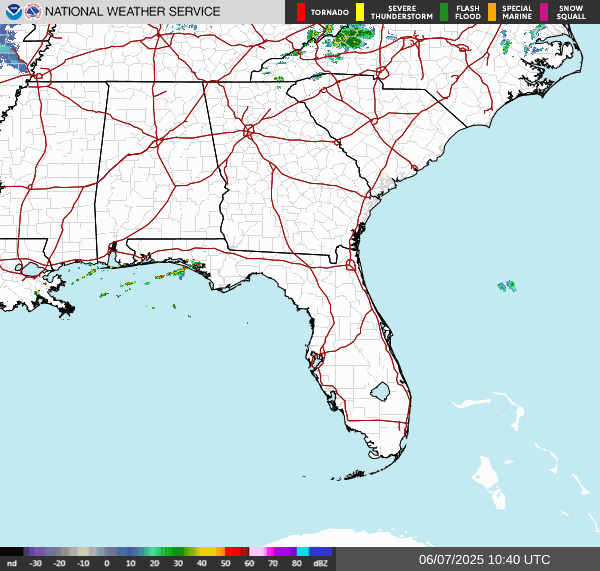600x571 pixels.
Task: Click Lake Okeechobee on the Florida map
Action: tap(380, 392)
